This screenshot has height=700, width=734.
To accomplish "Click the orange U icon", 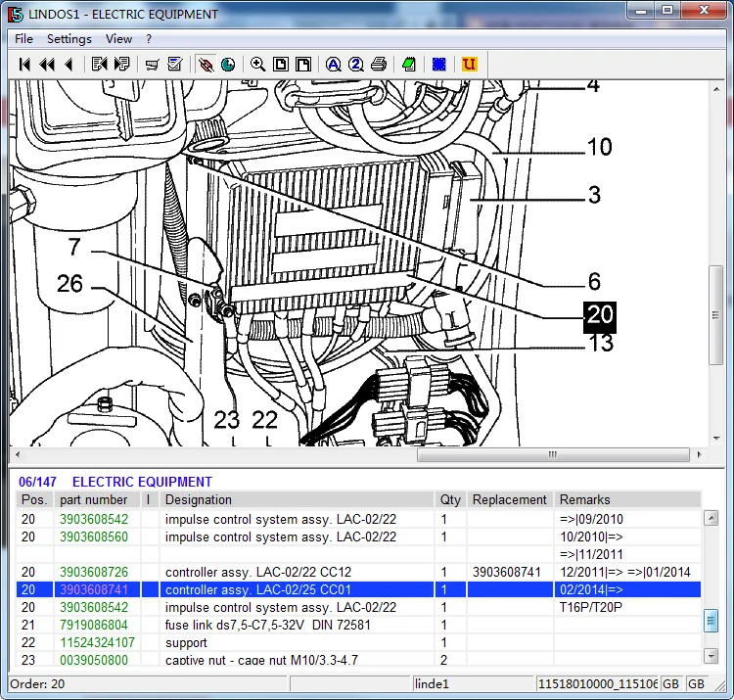I will click(x=470, y=65).
